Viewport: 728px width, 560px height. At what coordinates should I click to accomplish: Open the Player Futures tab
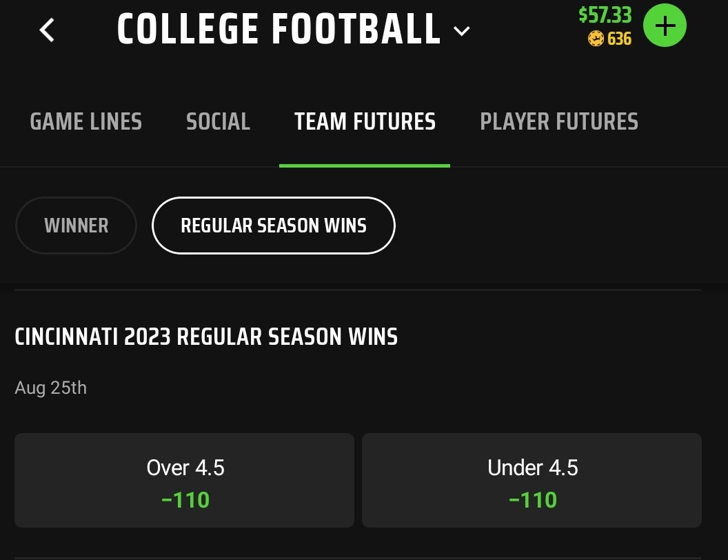[x=559, y=121]
